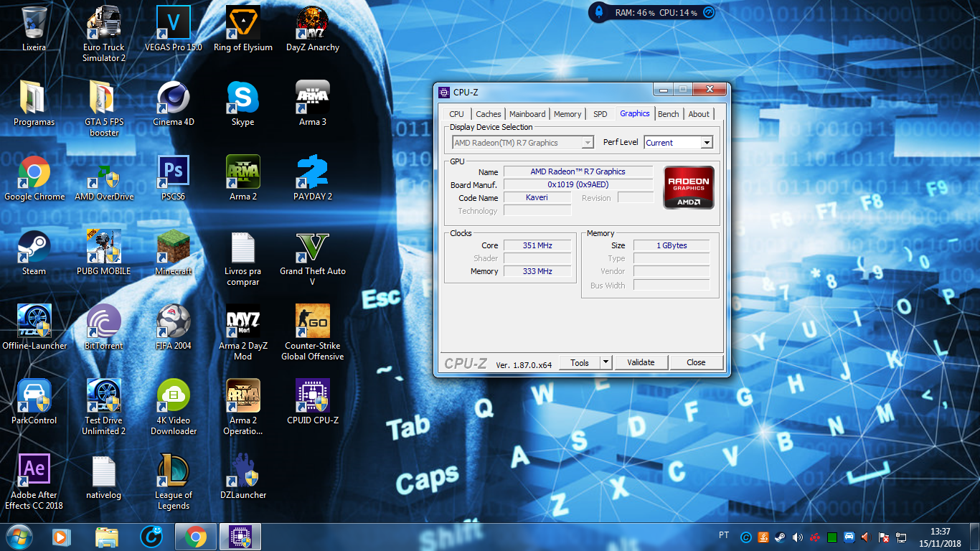Select Cinema 4D shortcut
This screenshot has width=980, height=551.
(x=174, y=103)
